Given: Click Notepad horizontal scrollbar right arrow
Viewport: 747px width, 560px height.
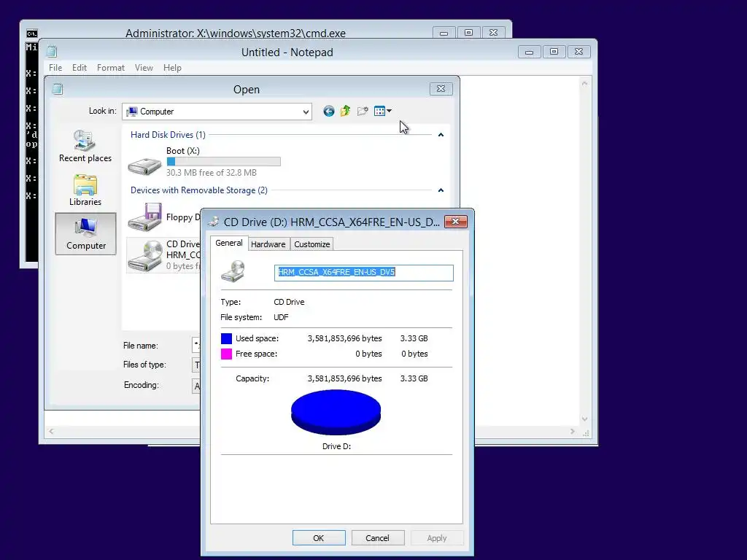Looking at the screenshot, I should pyautogui.click(x=573, y=432).
